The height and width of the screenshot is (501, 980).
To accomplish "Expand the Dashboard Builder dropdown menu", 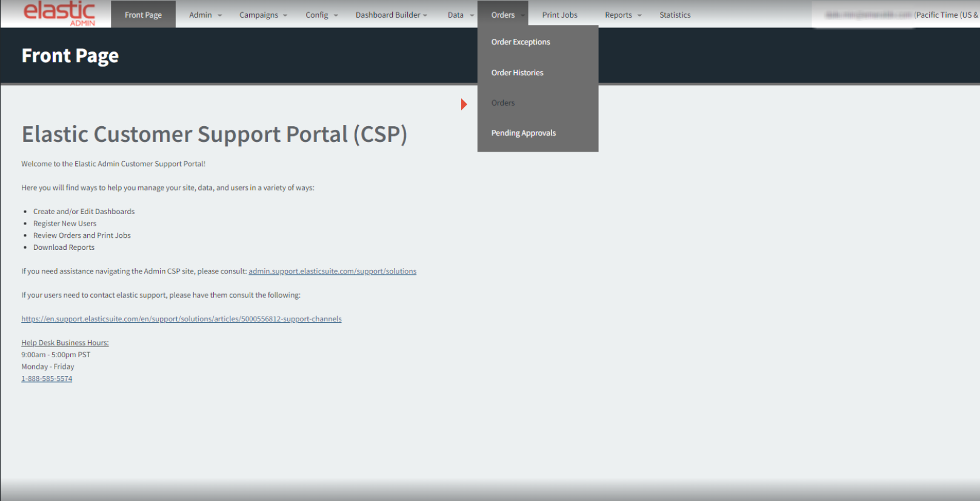I will [x=391, y=15].
